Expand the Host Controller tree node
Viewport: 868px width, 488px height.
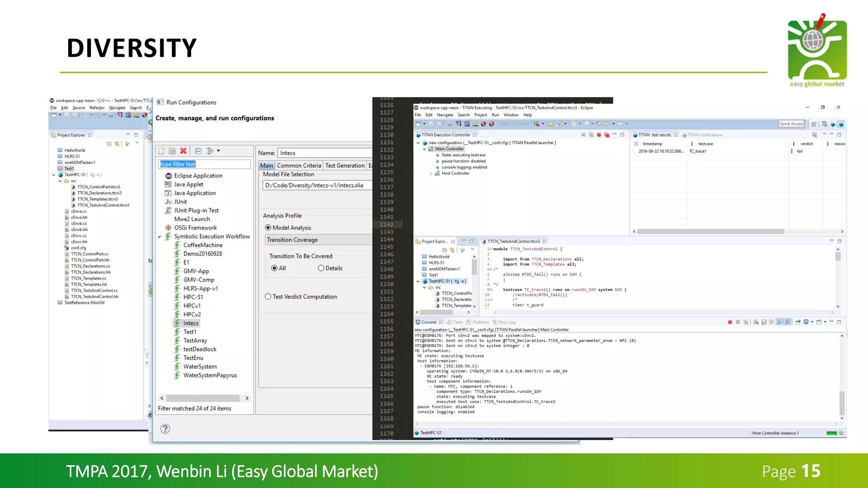(x=431, y=173)
